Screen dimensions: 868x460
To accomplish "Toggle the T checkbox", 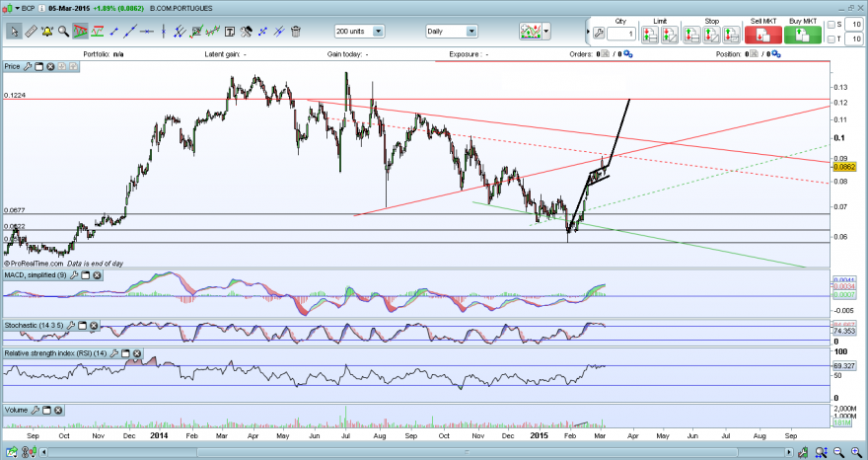I will (831, 38).
